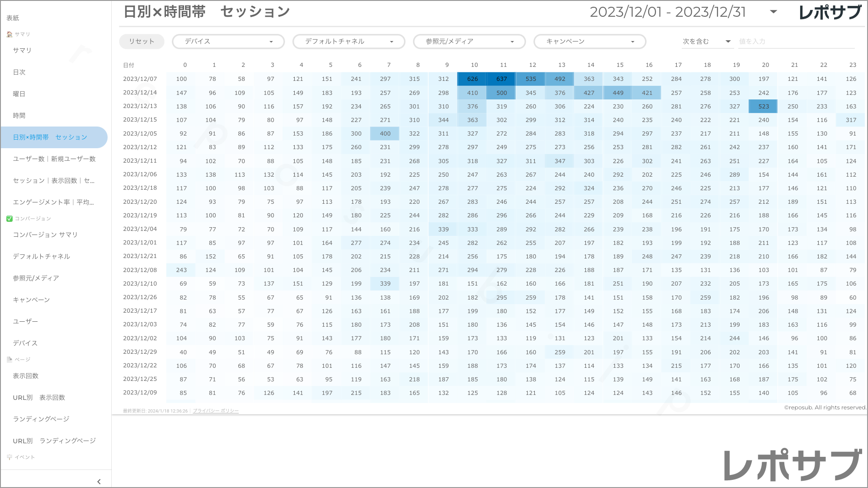Click house icon beside サマリ section header
868x488 pixels.
click(9, 34)
